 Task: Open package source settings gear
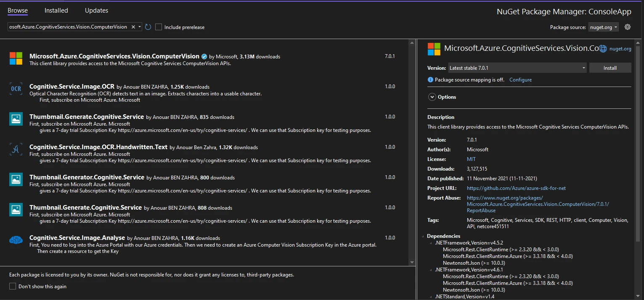628,27
